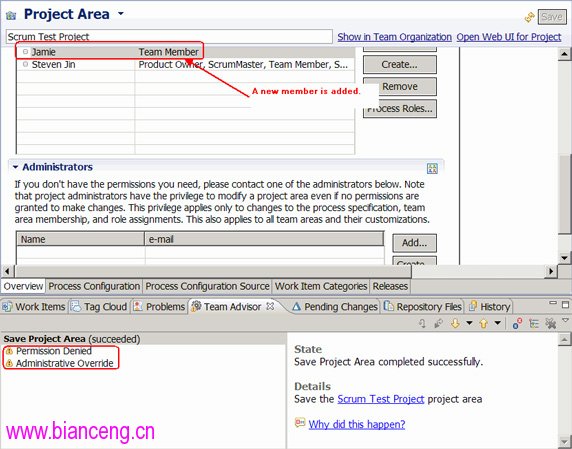
Task: Click the Save button
Action: point(552,17)
